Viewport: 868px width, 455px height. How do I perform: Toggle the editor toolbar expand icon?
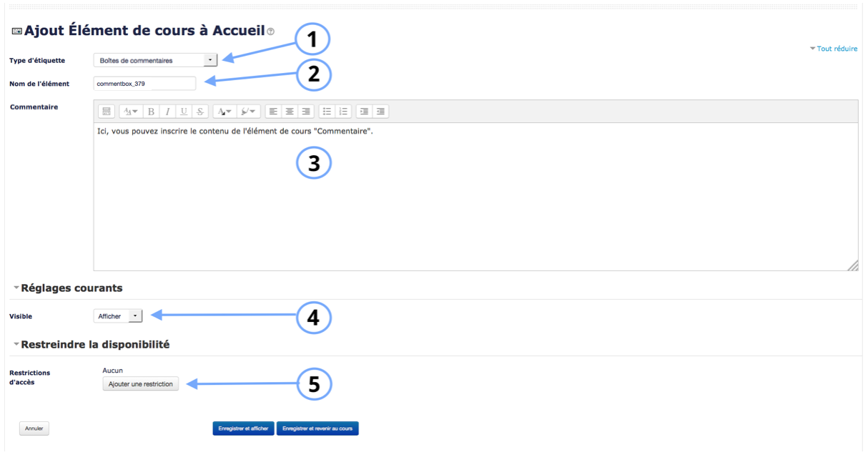pyautogui.click(x=106, y=112)
